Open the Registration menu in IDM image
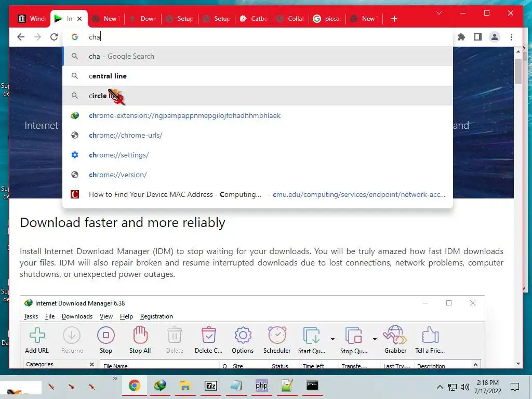The width and height of the screenshot is (532, 399). click(156, 316)
